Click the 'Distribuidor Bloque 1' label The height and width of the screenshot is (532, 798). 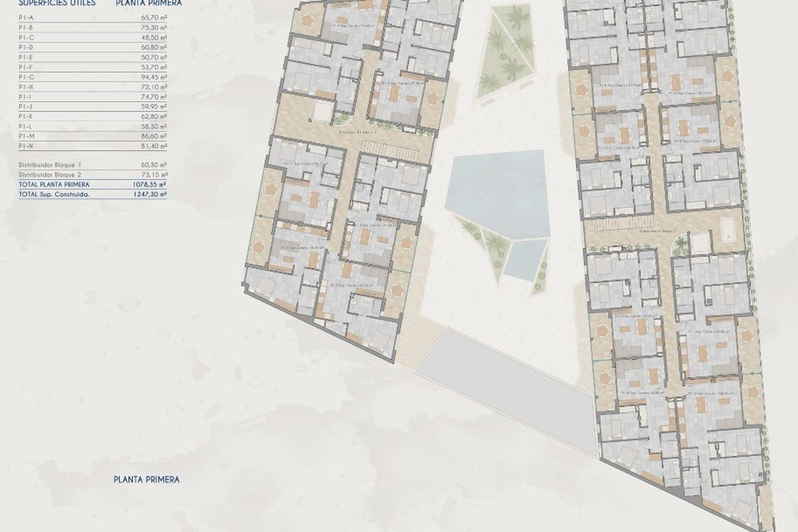pos(50,164)
